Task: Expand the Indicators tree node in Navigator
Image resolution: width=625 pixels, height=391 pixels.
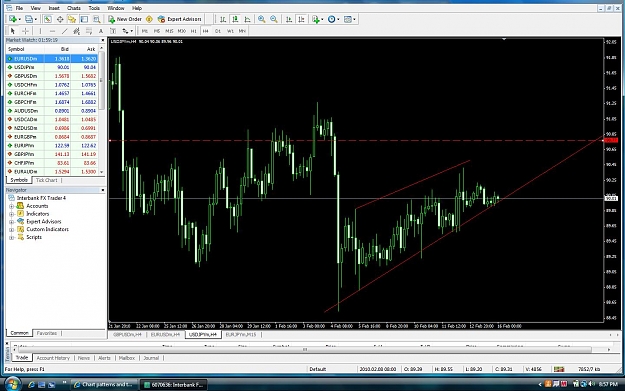Action: [x=12, y=214]
